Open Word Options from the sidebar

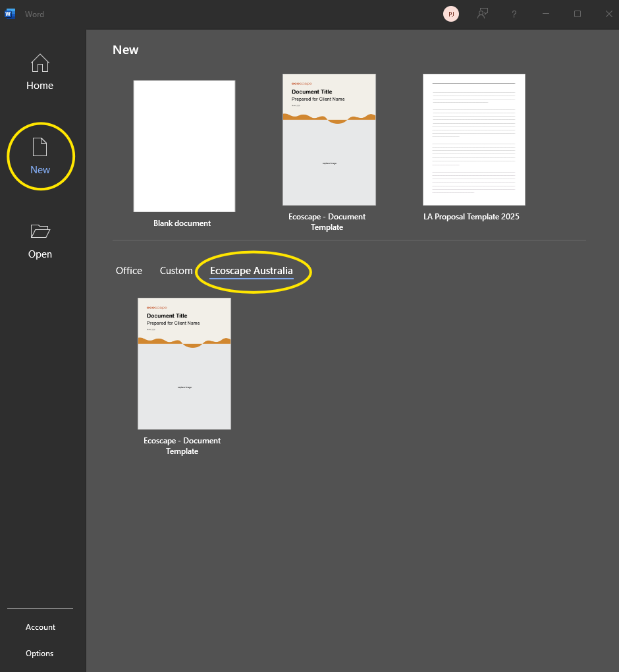40,653
